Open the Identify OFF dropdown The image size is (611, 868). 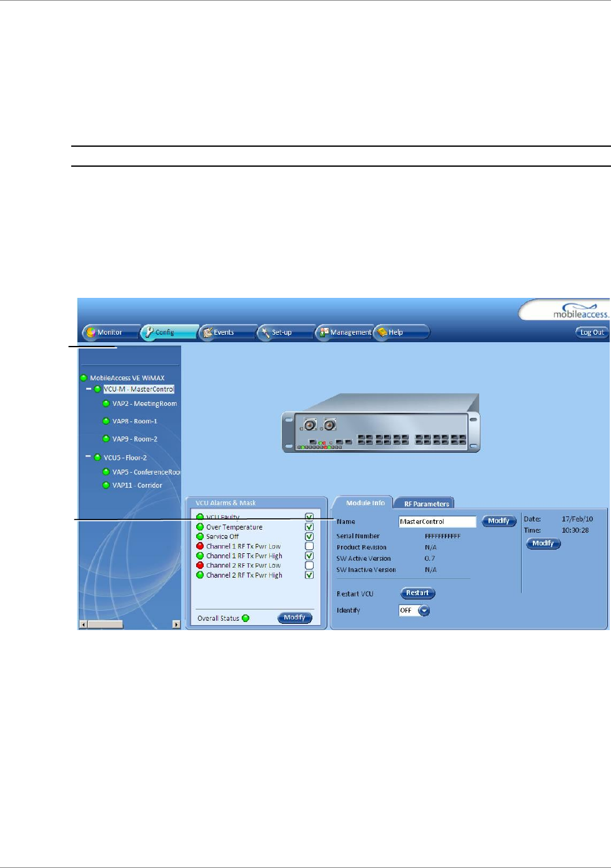424,611
